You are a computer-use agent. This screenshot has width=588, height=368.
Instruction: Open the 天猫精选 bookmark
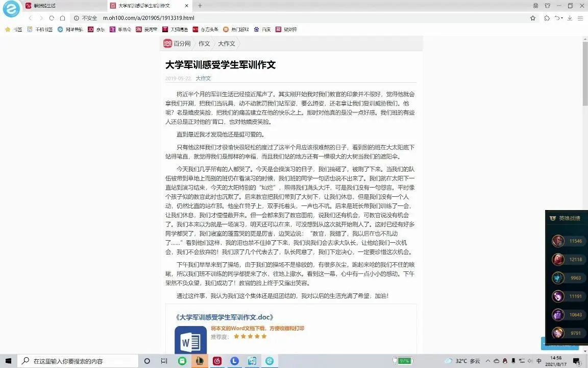pos(175,29)
